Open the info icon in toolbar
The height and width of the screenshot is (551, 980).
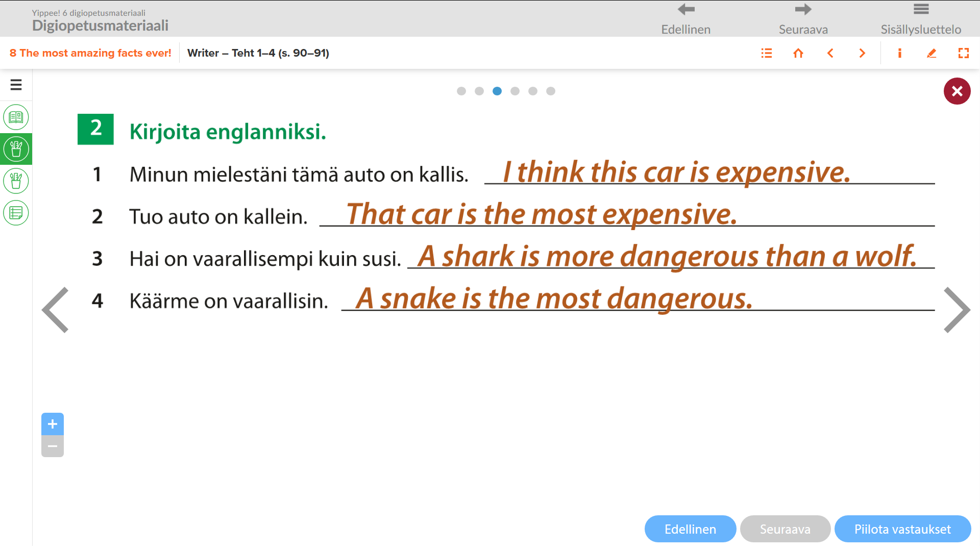(x=899, y=53)
